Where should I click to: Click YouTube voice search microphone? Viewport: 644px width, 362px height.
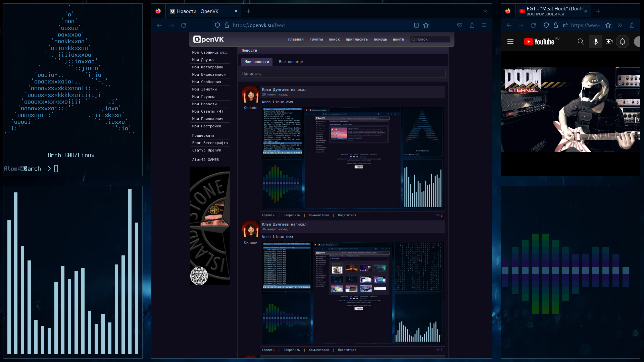(x=595, y=42)
